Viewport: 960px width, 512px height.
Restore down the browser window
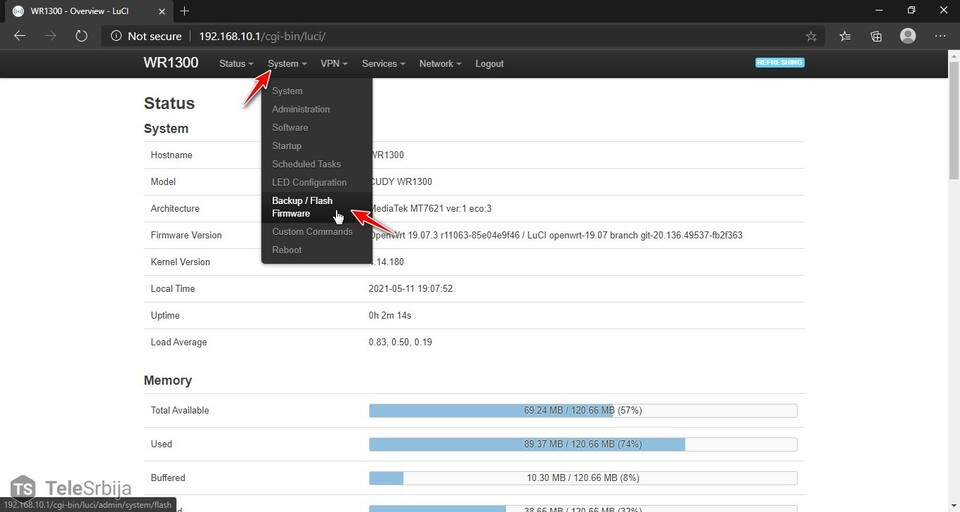click(x=911, y=10)
